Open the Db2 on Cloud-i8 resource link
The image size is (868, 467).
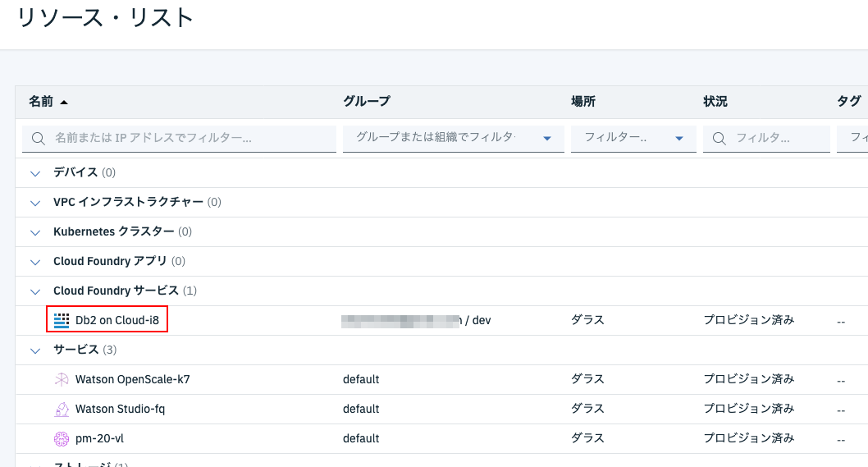116,320
